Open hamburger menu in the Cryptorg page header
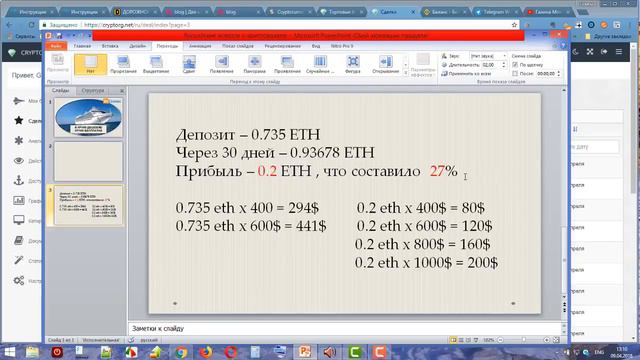 tap(619, 52)
